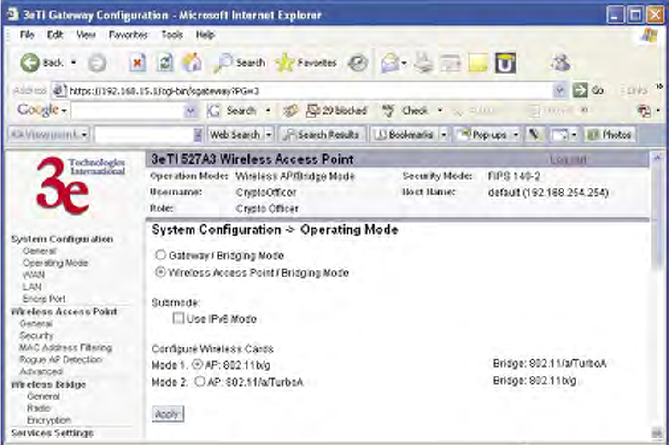
Task: Stop page loading with red X icon
Action: click(x=137, y=63)
